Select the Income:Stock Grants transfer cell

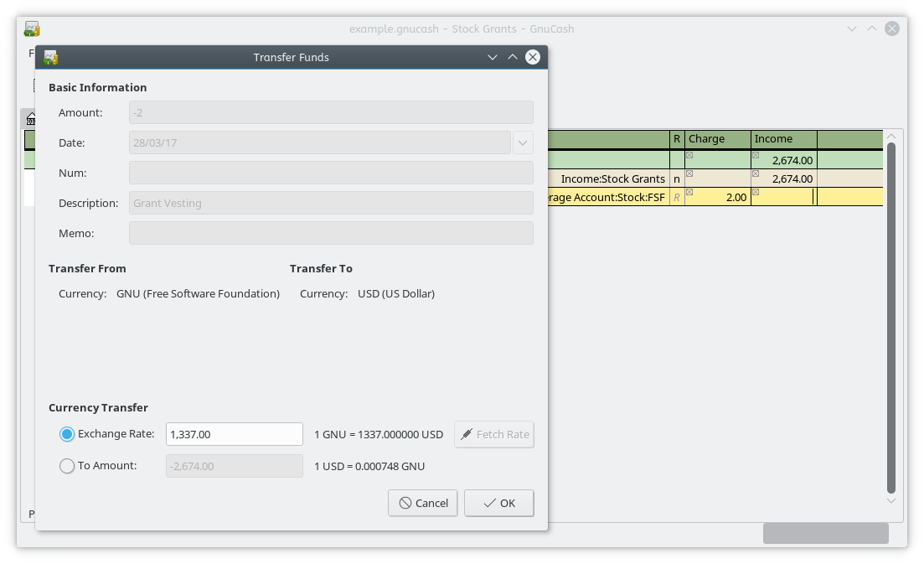coord(609,179)
